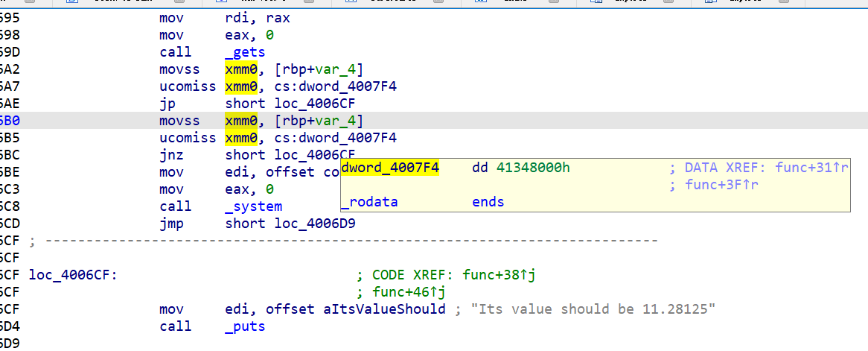The width and height of the screenshot is (868, 351).
Task: Click 'mov' mnemonic at address 595
Action: pos(172,19)
